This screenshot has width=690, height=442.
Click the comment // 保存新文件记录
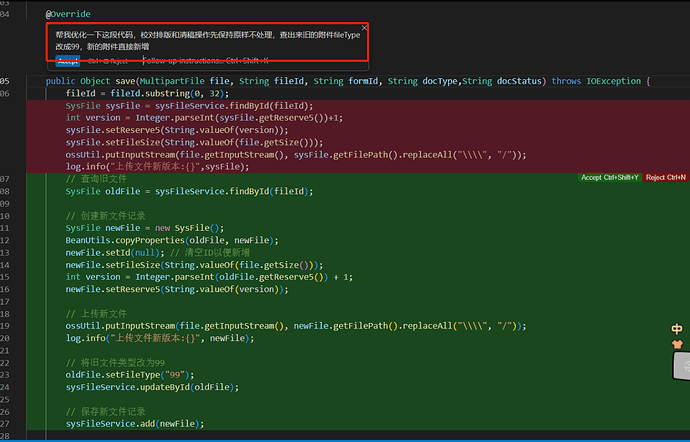105,412
